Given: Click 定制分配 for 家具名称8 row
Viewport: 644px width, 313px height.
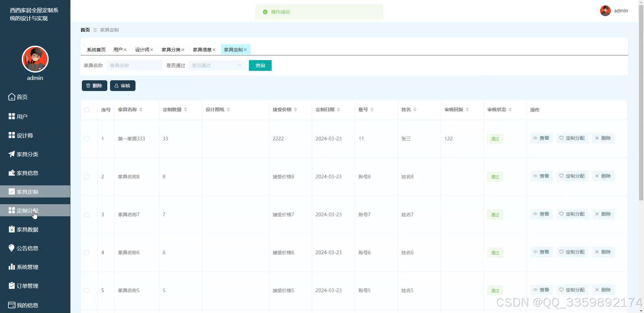Looking at the screenshot, I should click(572, 176).
